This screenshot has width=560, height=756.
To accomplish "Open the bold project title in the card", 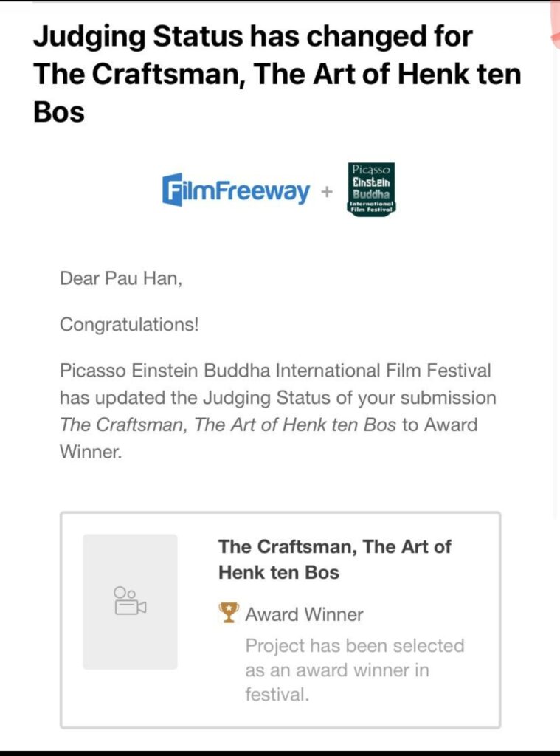I will [334, 559].
